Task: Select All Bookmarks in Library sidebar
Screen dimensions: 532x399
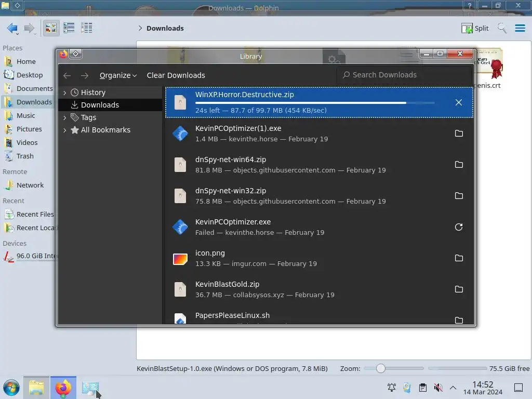Action: 105,130
